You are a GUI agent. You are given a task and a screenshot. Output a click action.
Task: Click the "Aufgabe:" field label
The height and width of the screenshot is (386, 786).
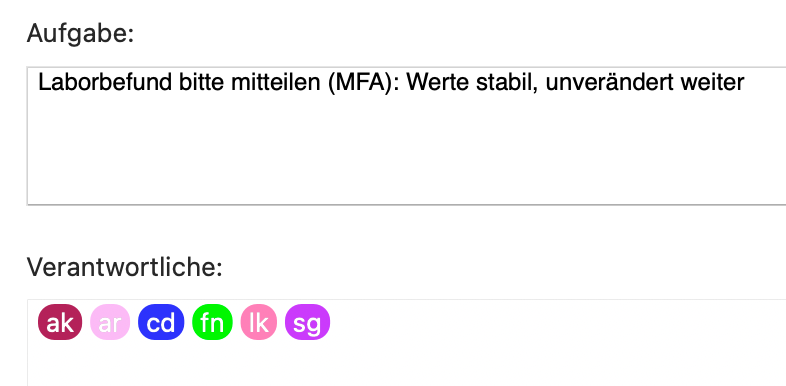pos(80,34)
